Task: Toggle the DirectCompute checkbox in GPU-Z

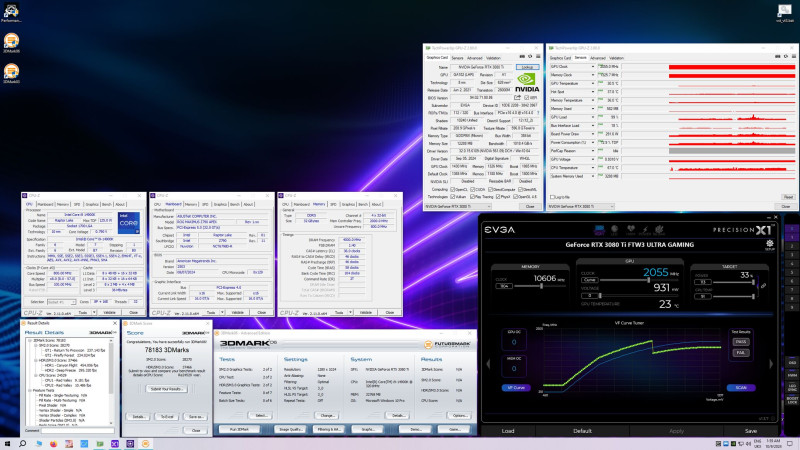Action: (491, 189)
